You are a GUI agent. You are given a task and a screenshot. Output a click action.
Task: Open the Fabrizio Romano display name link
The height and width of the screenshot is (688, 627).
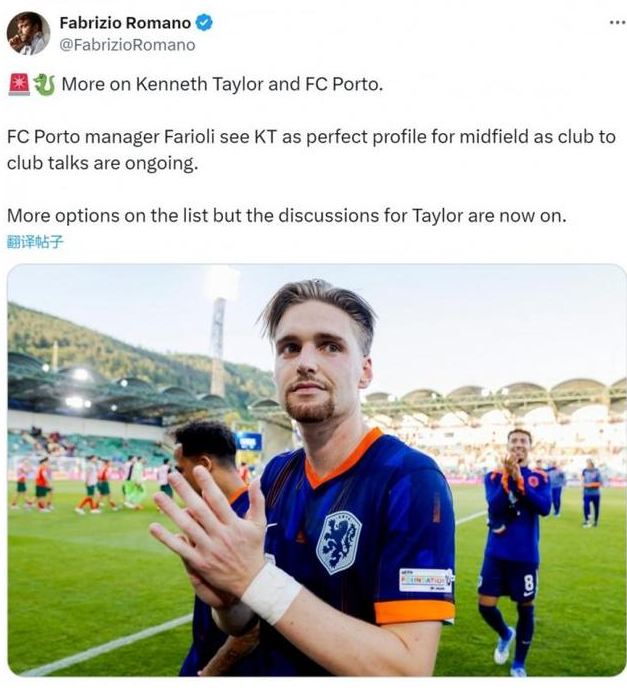coord(125,23)
